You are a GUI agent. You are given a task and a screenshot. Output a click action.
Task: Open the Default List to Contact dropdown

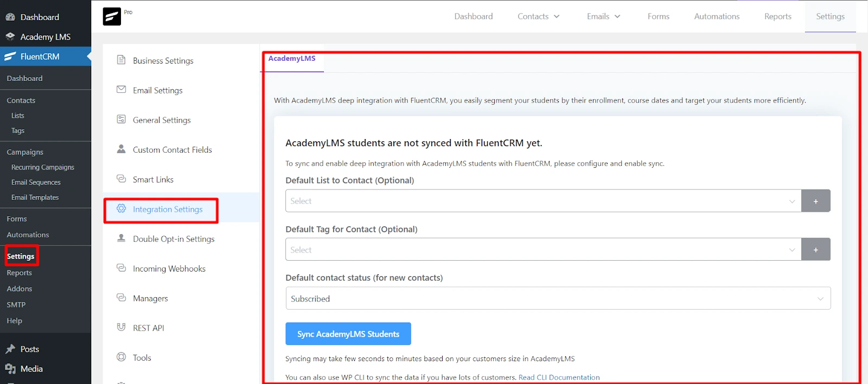coord(544,201)
